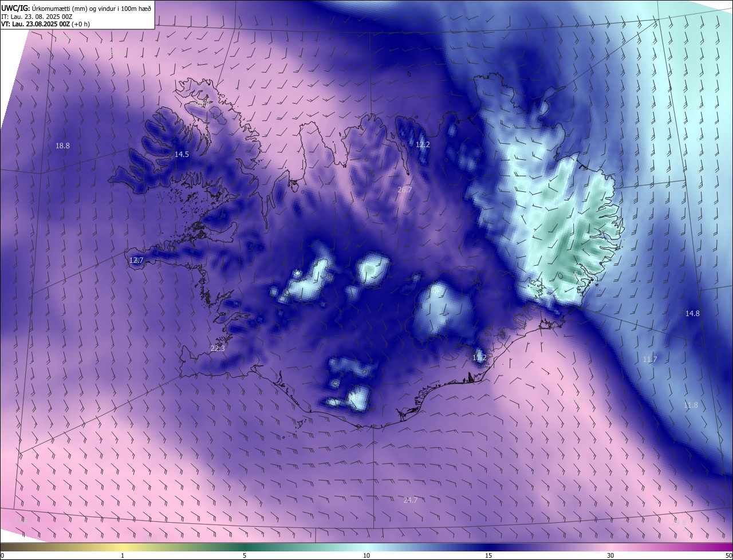Click the '30' label on the color scale
This screenshot has height=560, width=733.
pos(610,555)
